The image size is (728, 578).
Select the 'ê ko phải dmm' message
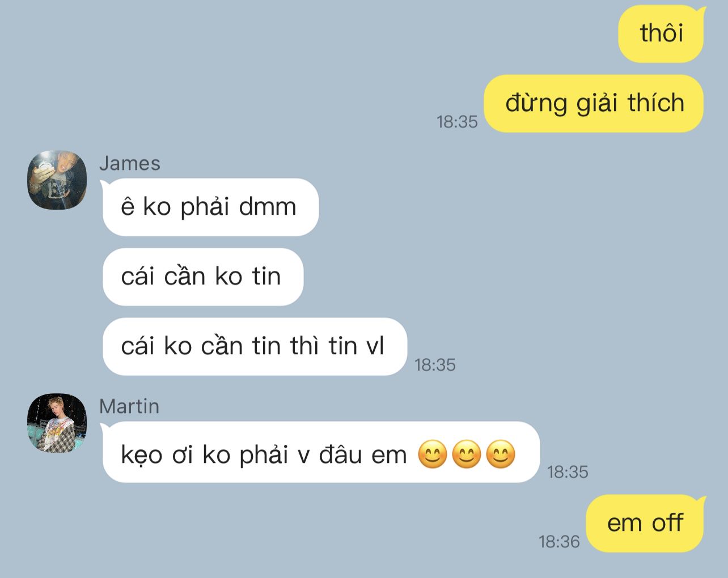pyautogui.click(x=210, y=207)
